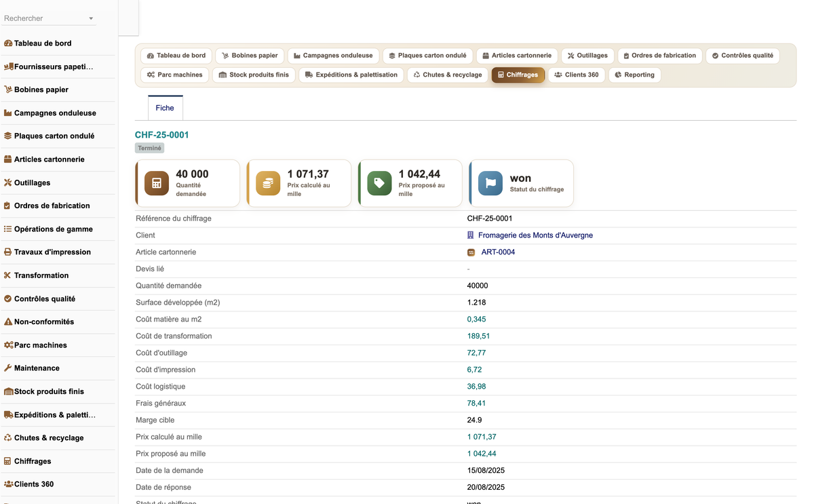Open Articles cartonnerie in the top navigation
The width and height of the screenshot is (814, 504).
click(517, 56)
